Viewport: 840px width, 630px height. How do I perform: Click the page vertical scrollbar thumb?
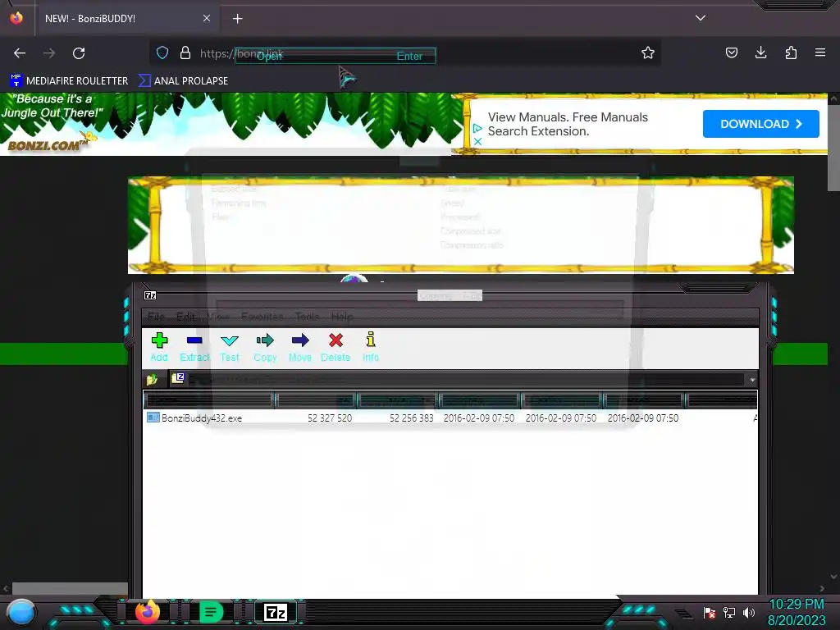tap(833, 147)
